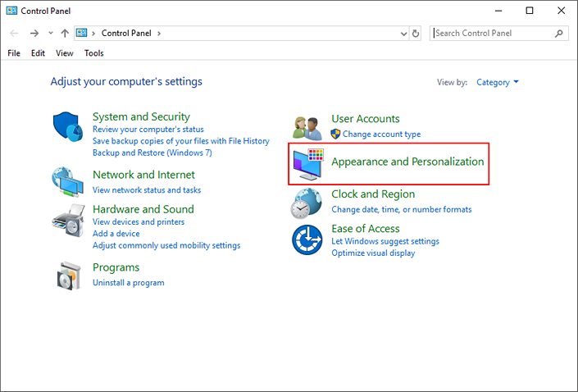
Task: Maximize the Control Panel window
Action: [530, 11]
